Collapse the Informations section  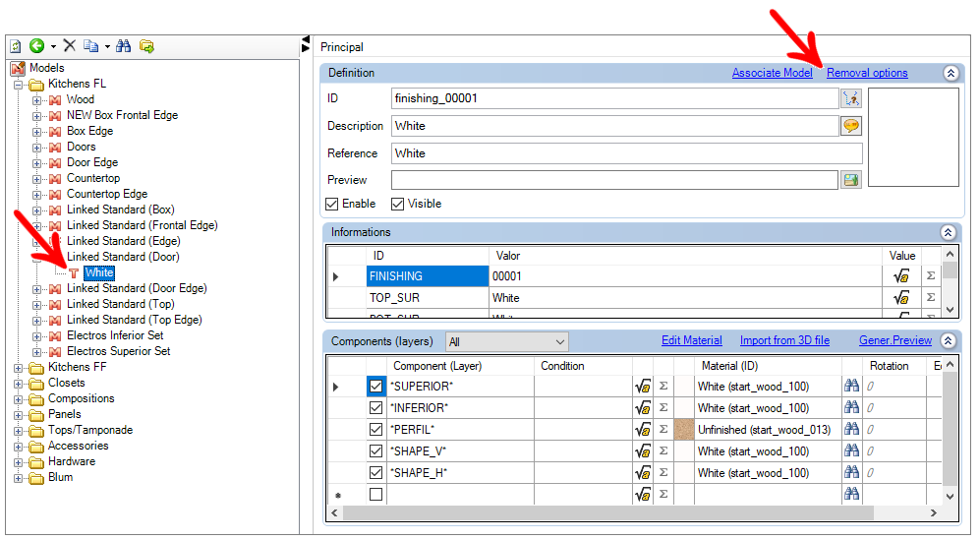pyautogui.click(x=949, y=233)
